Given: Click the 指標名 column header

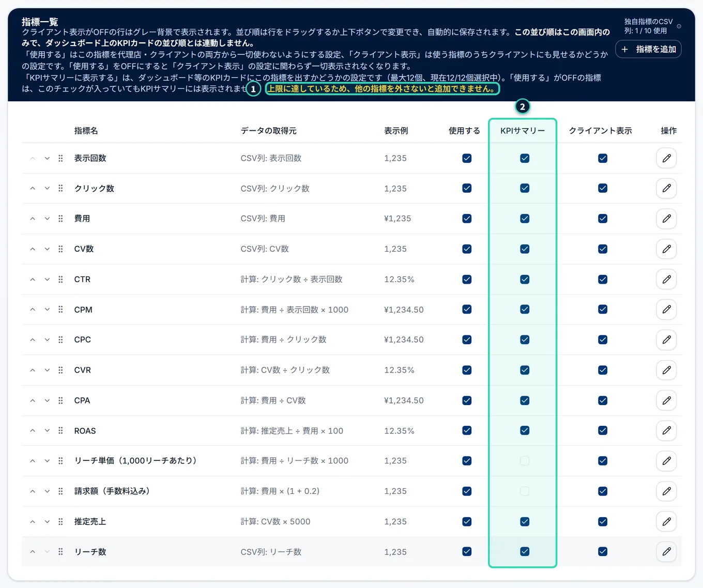Looking at the screenshot, I should (86, 131).
